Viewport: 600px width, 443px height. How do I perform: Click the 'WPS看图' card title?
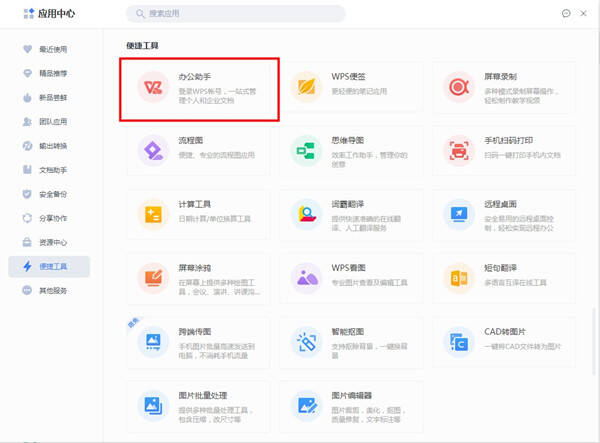348,268
